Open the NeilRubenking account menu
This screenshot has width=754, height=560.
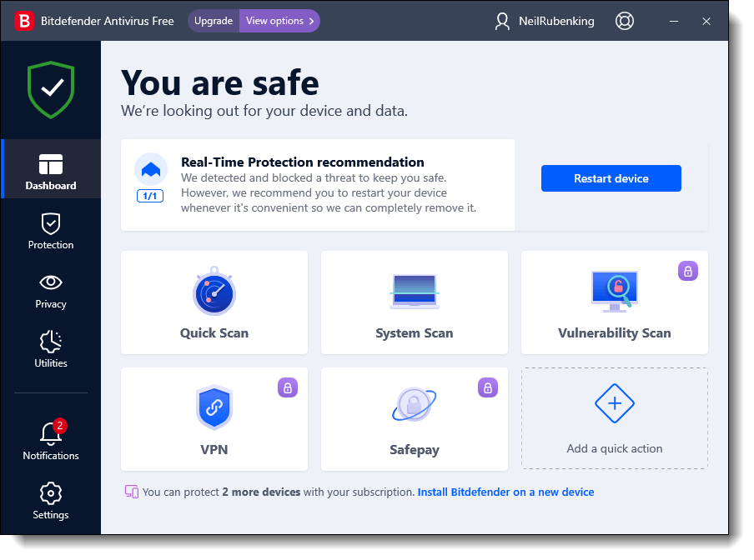[555, 21]
